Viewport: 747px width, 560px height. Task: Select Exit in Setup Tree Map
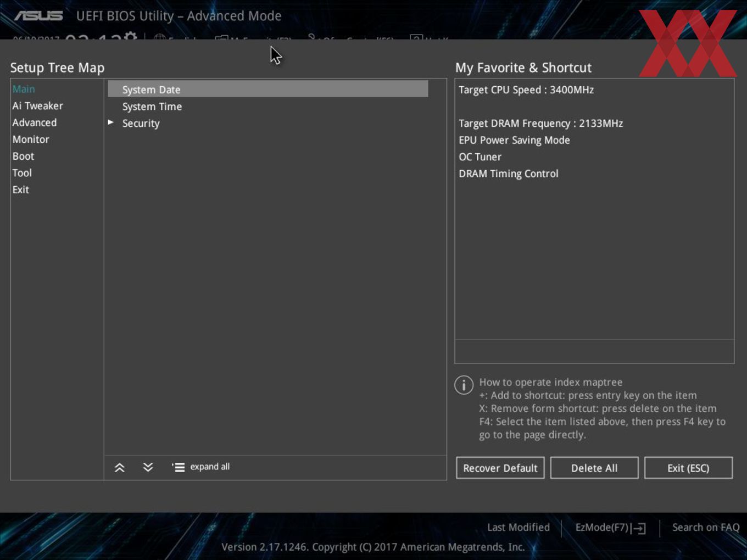21,189
